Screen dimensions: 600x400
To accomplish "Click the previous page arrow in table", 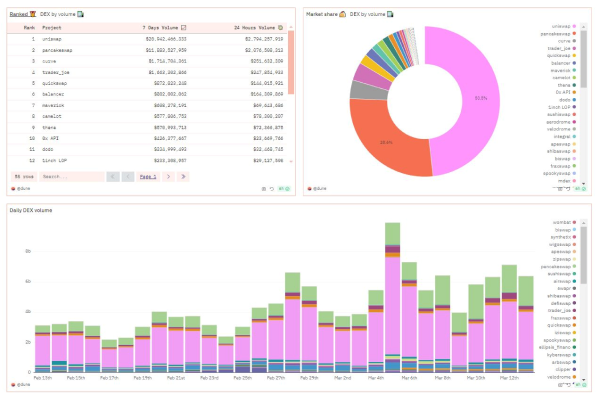I will click(x=127, y=176).
